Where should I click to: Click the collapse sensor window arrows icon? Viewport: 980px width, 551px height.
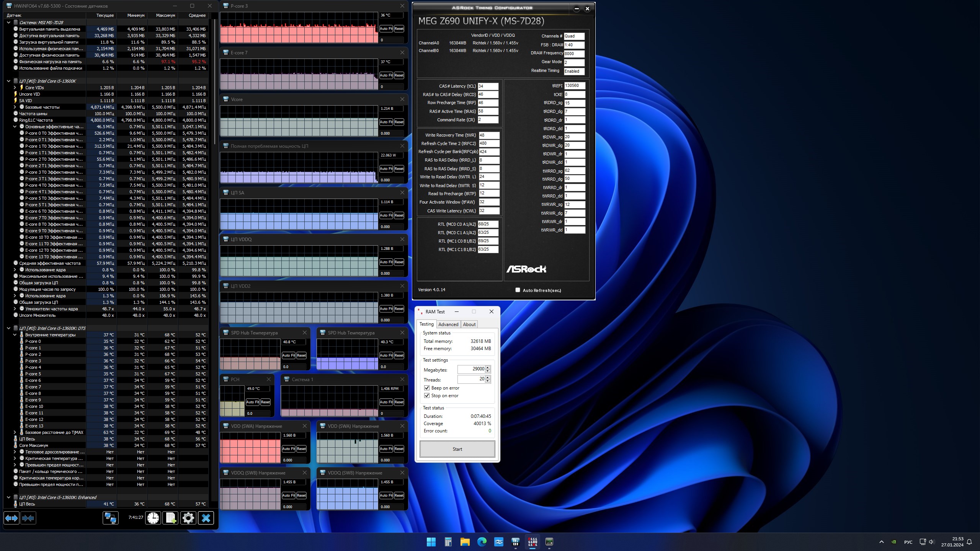(28, 518)
